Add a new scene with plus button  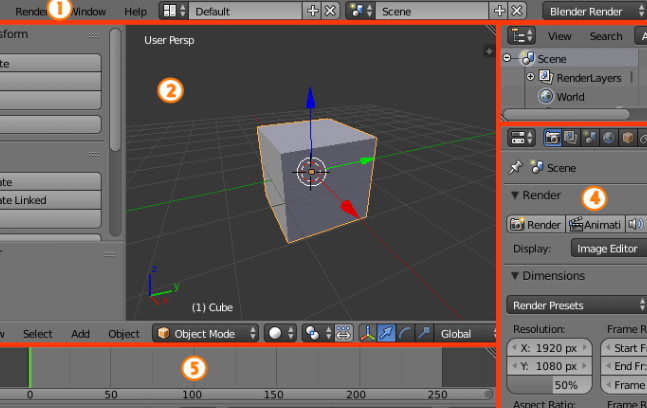pos(499,11)
